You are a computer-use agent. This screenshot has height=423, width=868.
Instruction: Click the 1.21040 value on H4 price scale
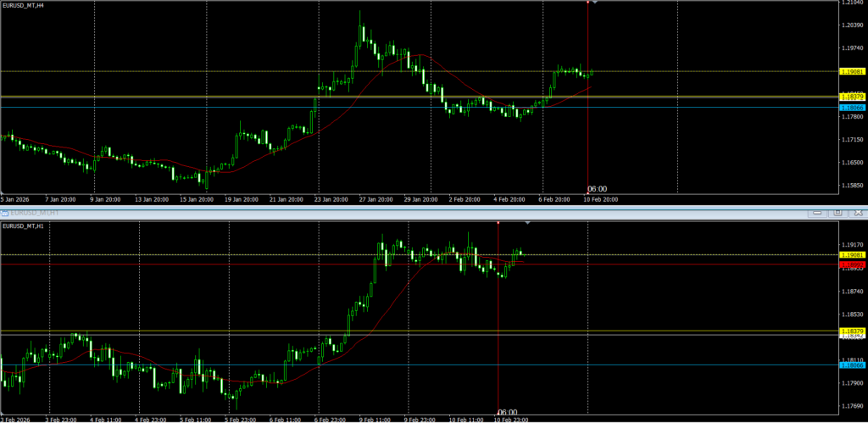click(851, 3)
